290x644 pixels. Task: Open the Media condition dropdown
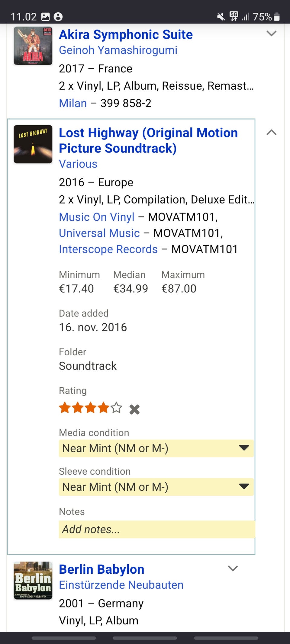156,448
